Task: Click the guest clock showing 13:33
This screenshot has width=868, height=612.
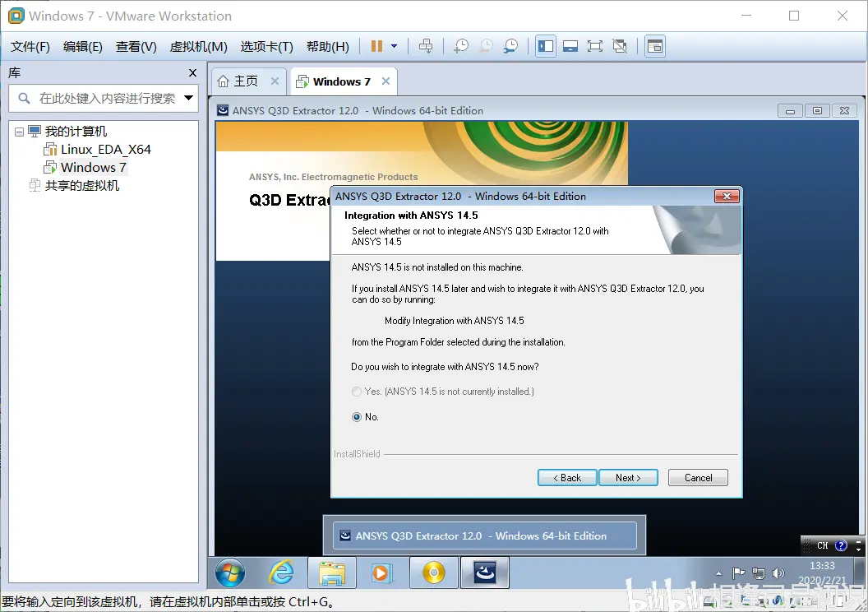Action: click(x=822, y=566)
